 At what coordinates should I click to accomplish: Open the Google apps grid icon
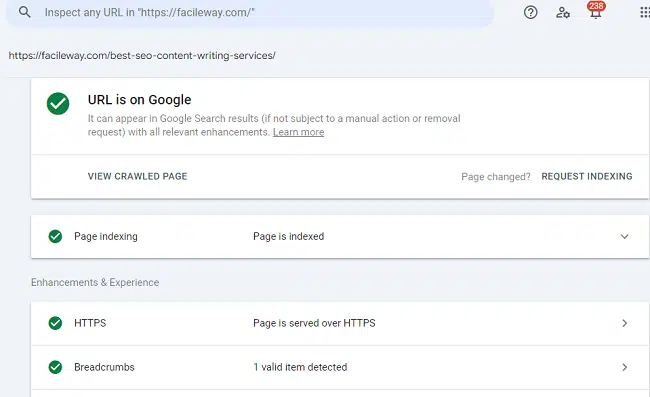pos(645,12)
